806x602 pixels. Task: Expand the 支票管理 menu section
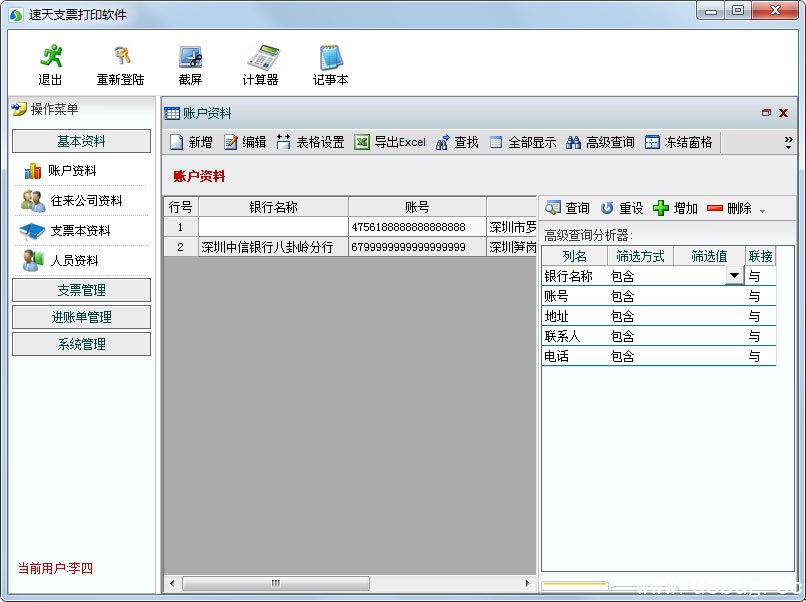coord(81,290)
